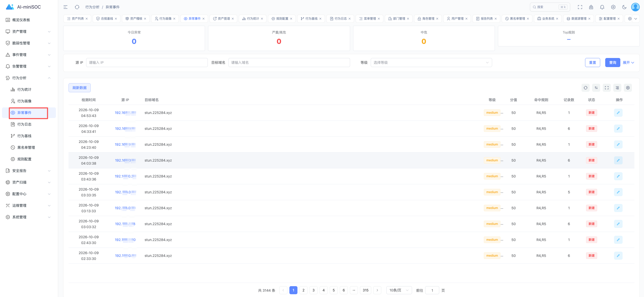Viewport: 644px width, 297px height.
Task: Open table column settings icon
Action: click(x=628, y=88)
